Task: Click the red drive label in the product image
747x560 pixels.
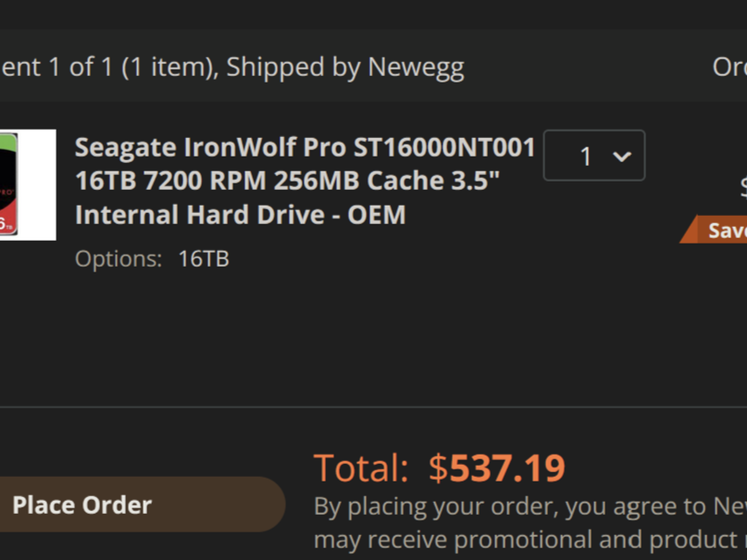Action: [x=9, y=205]
